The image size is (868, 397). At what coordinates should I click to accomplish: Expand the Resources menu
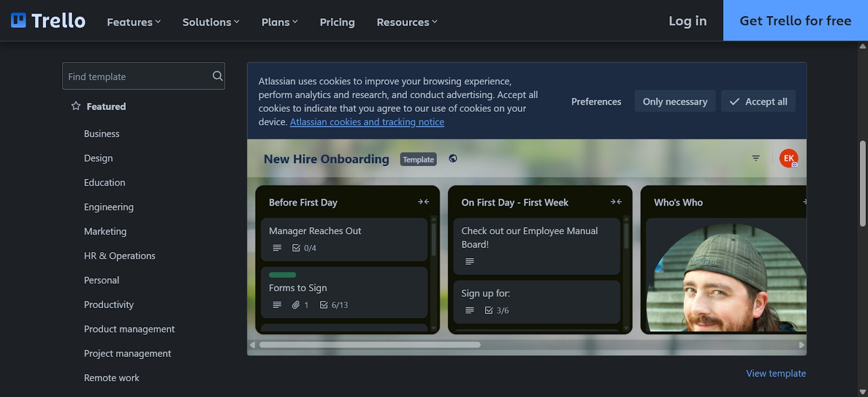coord(407,22)
